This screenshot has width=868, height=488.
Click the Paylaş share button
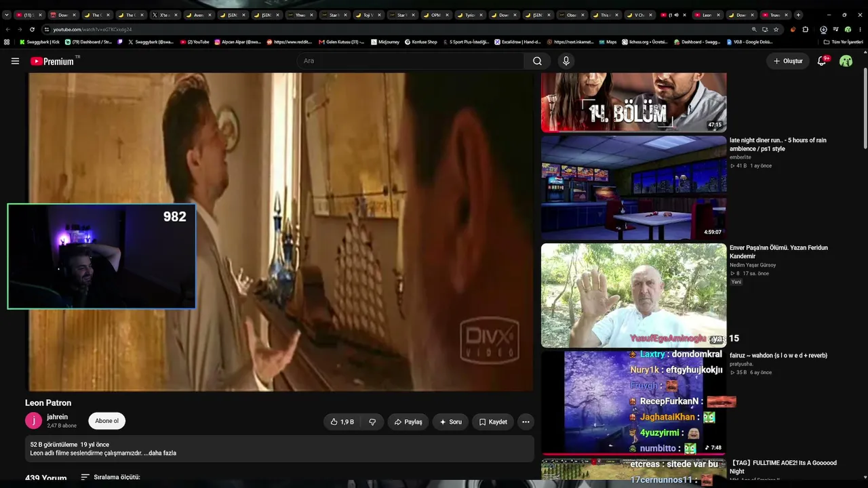click(x=408, y=422)
